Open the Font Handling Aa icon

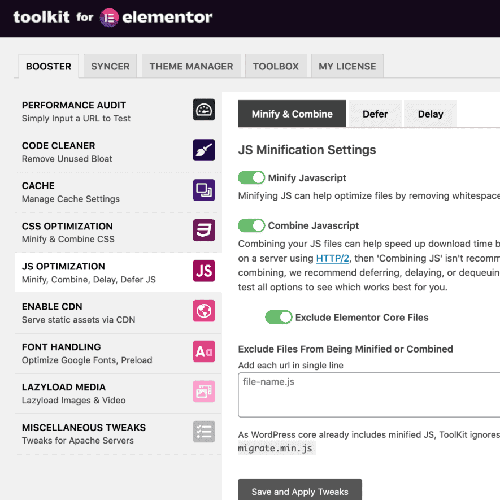point(204,351)
